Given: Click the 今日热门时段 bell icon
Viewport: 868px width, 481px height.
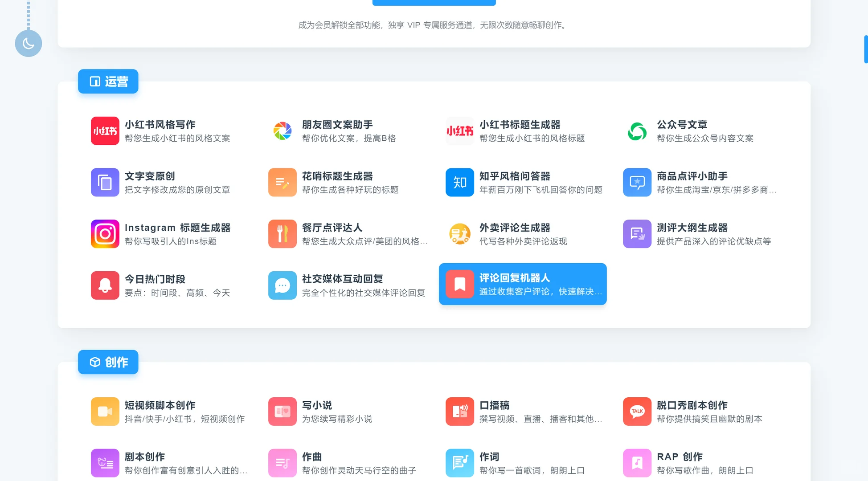Looking at the screenshot, I should [105, 285].
